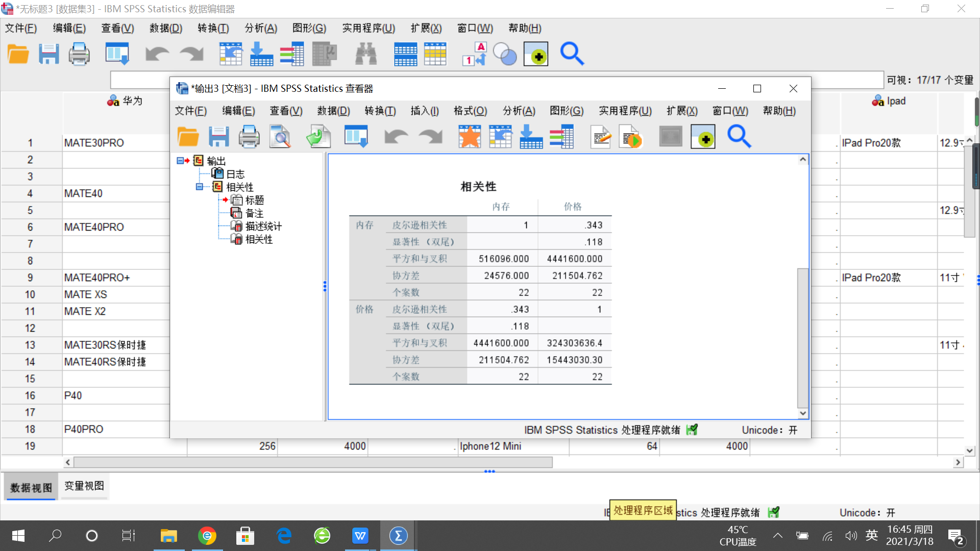Insert new cases via the toolbar icon
Viewport: 980px width, 551px height.
click(406, 54)
